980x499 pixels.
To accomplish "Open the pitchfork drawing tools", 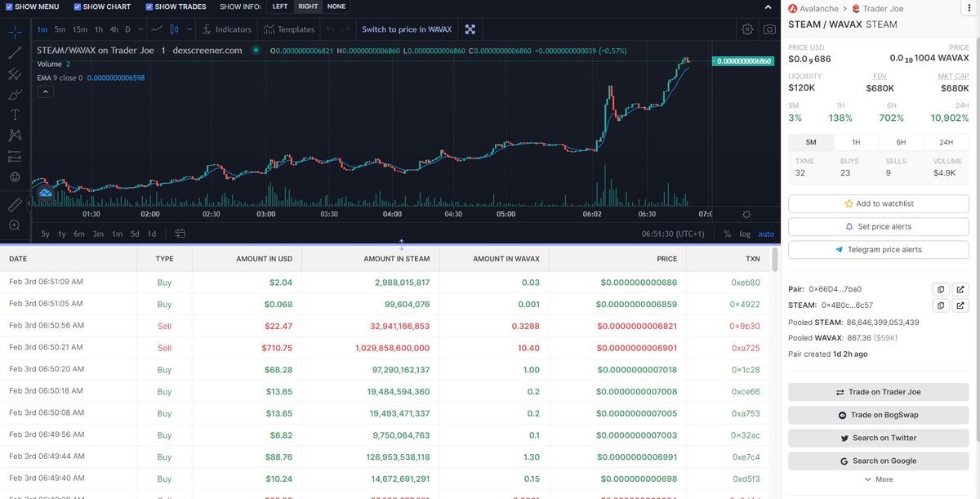I will click(15, 74).
